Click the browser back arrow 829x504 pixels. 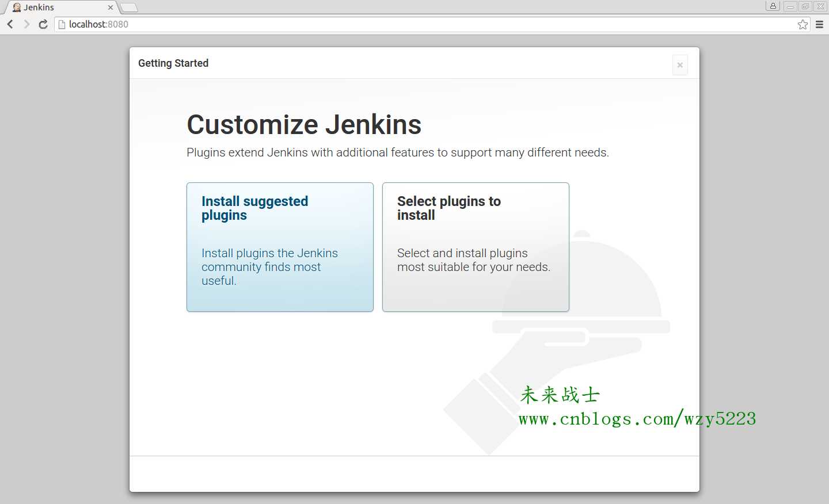(10, 24)
